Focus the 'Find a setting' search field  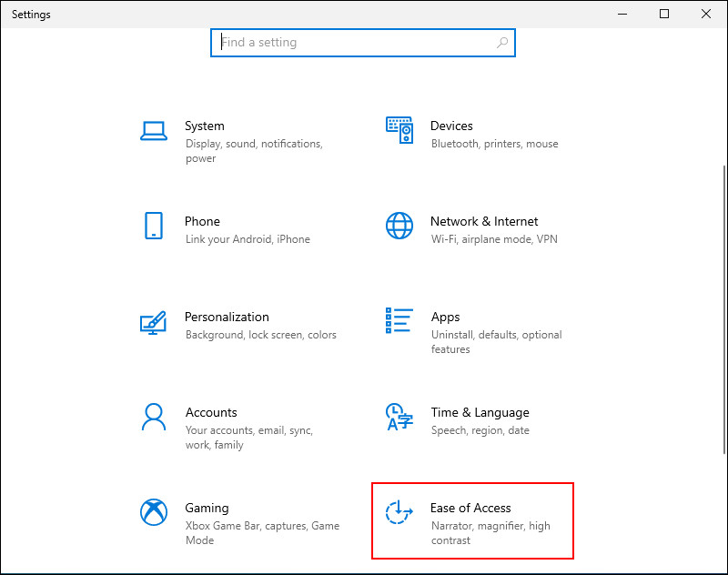coord(355,43)
